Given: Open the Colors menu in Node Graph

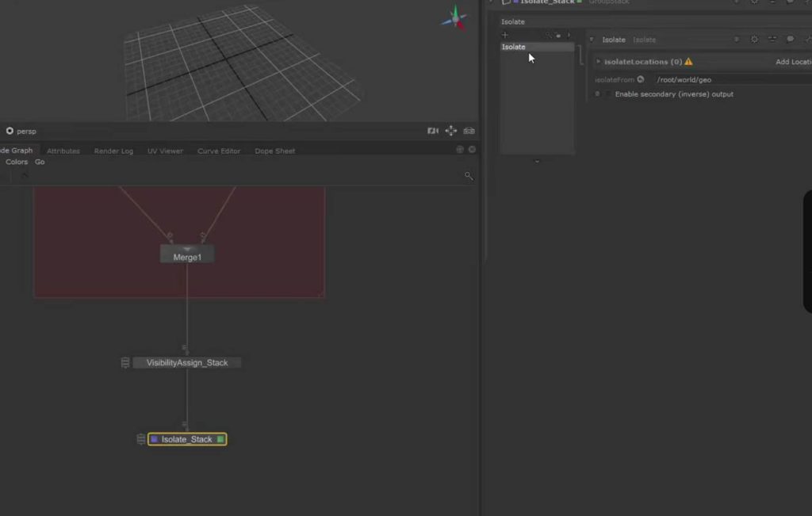Looking at the screenshot, I should [17, 162].
